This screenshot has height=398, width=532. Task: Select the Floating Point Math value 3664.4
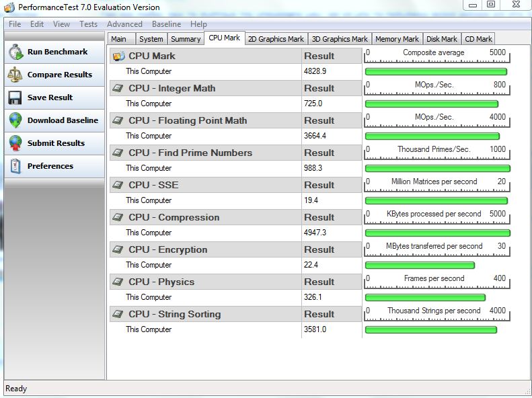click(315, 136)
